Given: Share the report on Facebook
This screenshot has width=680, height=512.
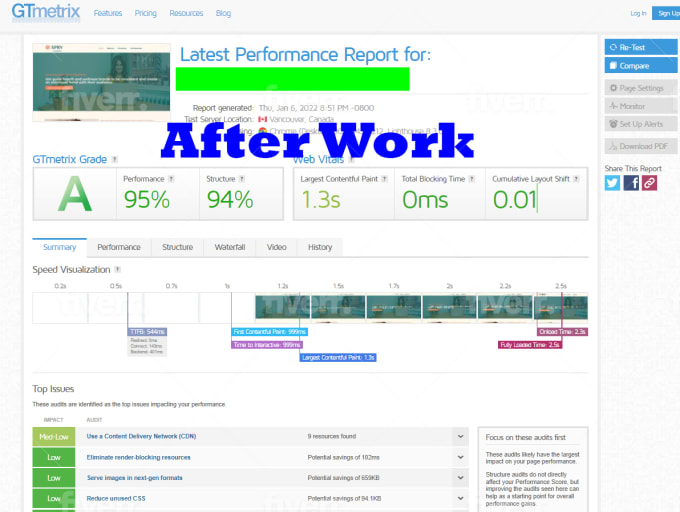Looking at the screenshot, I should (x=631, y=183).
